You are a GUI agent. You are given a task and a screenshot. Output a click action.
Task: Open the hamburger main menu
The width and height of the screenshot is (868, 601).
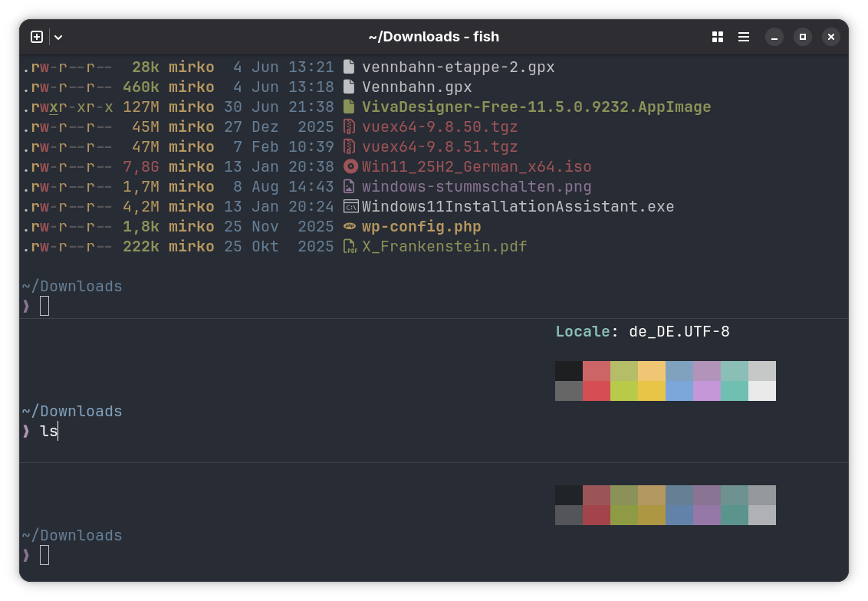coord(744,37)
